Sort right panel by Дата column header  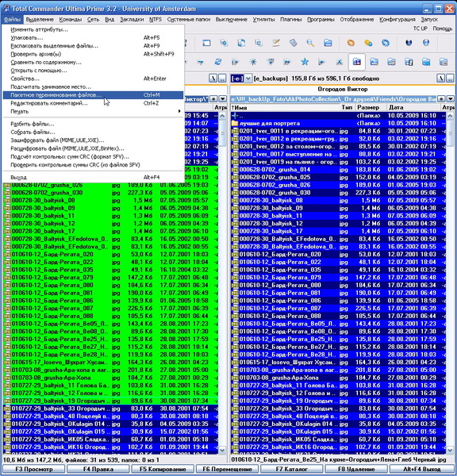[413, 107]
